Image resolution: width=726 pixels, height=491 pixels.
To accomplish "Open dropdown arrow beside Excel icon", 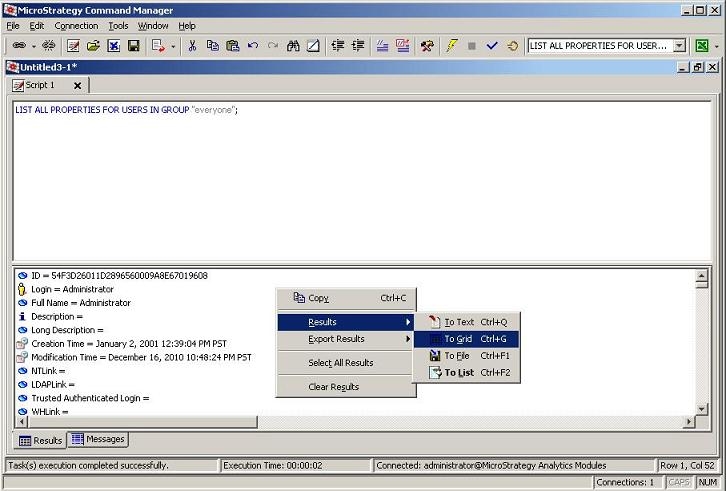I will 717,46.
